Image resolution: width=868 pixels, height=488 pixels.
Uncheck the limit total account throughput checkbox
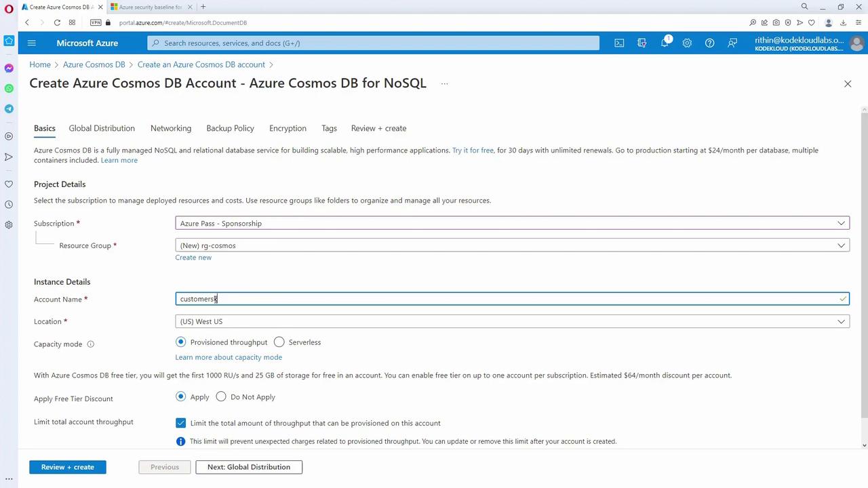pos(180,423)
